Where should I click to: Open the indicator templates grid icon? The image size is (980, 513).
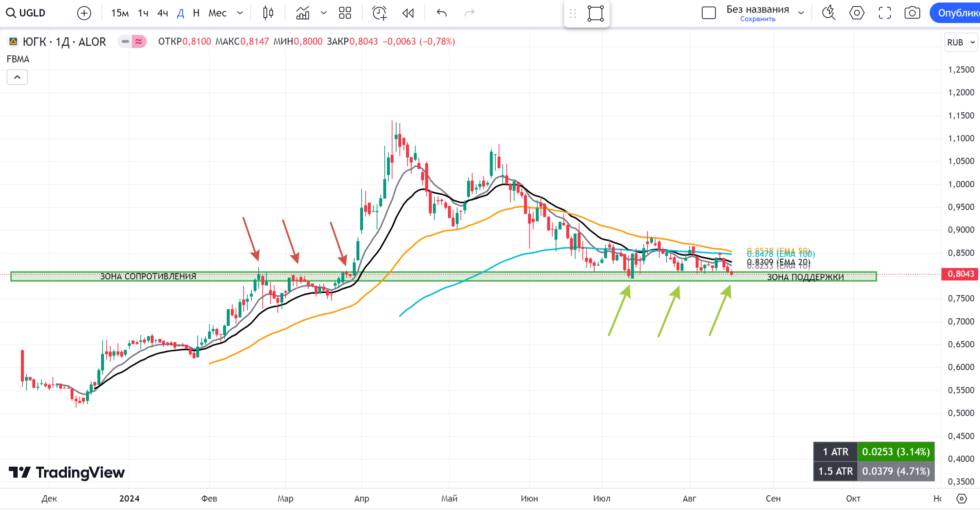(x=345, y=13)
